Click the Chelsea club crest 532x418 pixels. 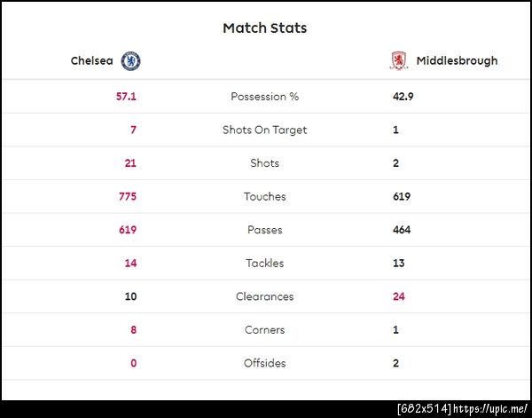131,61
